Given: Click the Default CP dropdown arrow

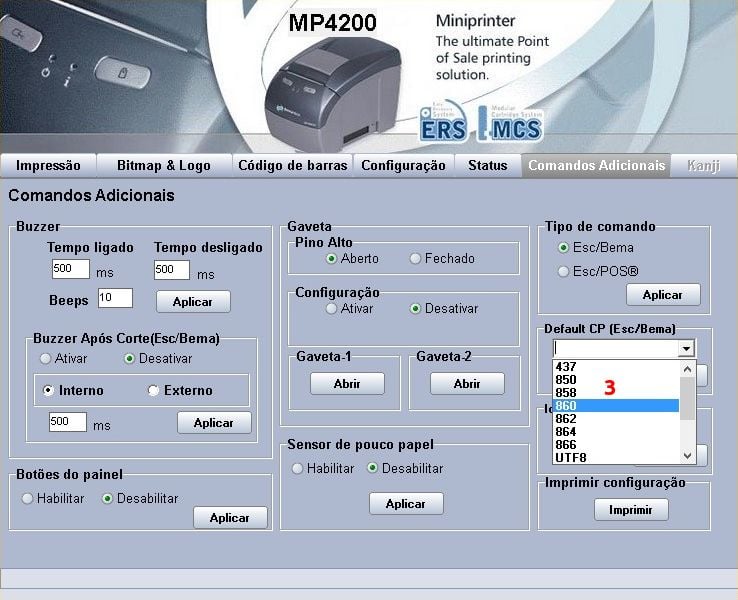Looking at the screenshot, I should click(x=686, y=349).
